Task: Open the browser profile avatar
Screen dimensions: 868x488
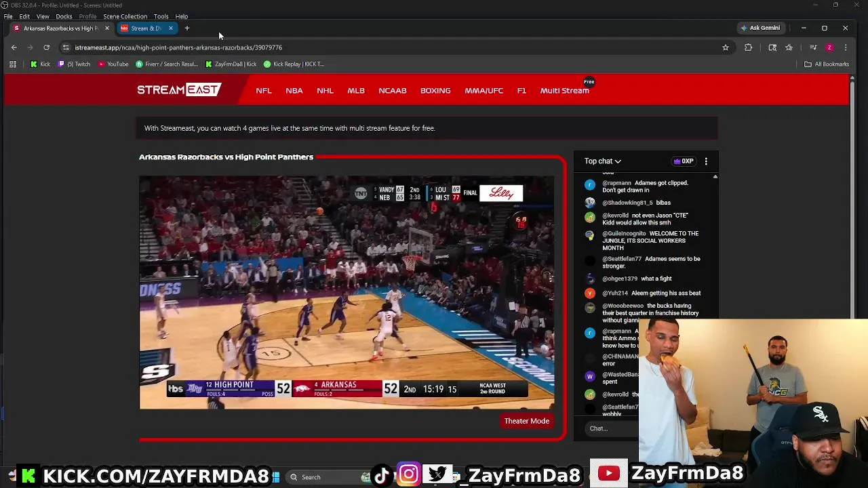Action: coord(829,47)
